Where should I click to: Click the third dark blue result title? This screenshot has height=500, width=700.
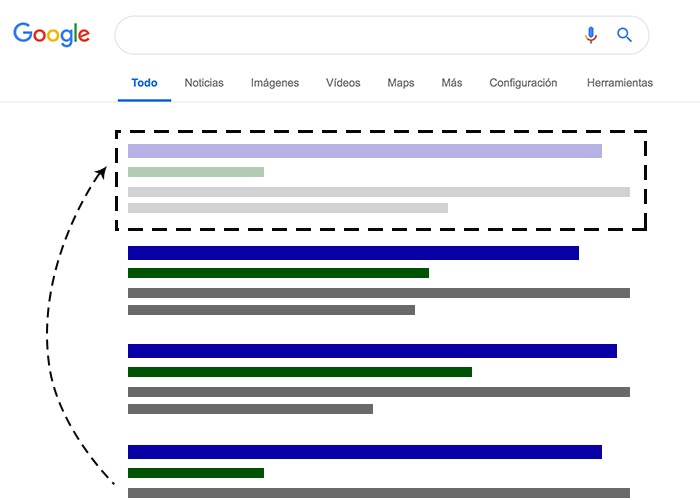[365, 452]
